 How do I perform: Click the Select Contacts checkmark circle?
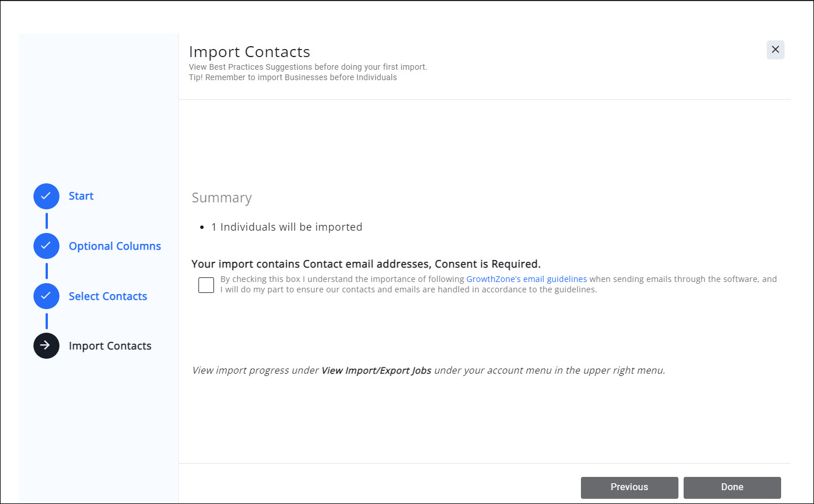(46, 296)
